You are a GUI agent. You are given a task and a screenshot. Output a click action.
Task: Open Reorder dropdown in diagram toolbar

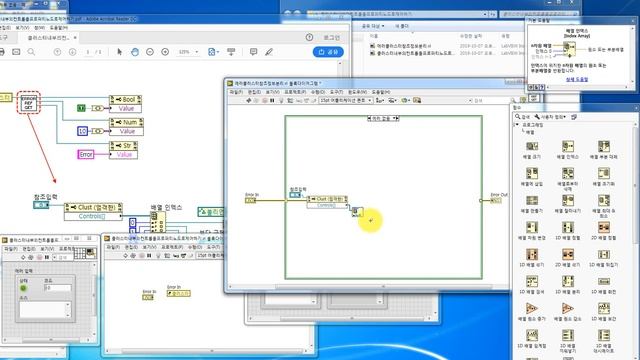405,100
